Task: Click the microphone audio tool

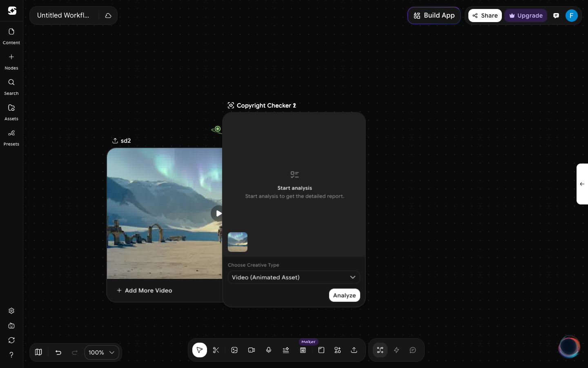Action: click(x=269, y=350)
